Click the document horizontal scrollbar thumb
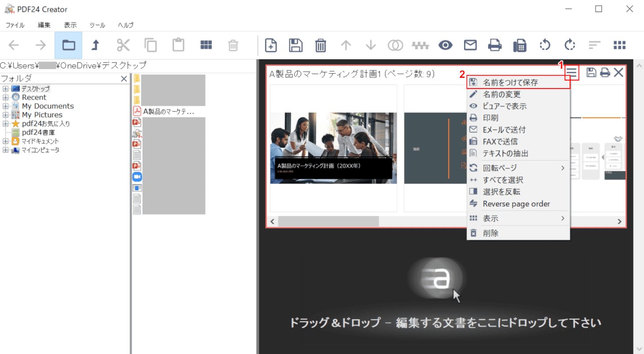Viewport: 644px width, 354px height. [328, 221]
